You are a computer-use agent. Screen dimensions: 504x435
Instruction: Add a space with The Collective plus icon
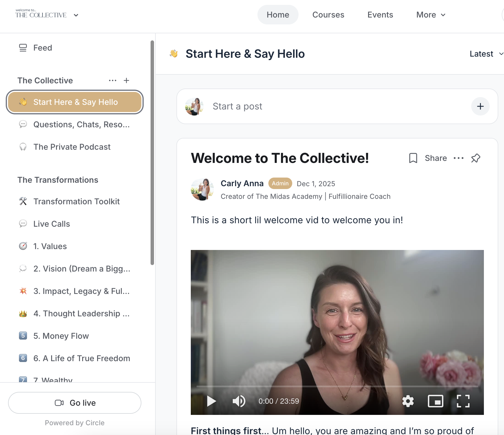pyautogui.click(x=126, y=80)
